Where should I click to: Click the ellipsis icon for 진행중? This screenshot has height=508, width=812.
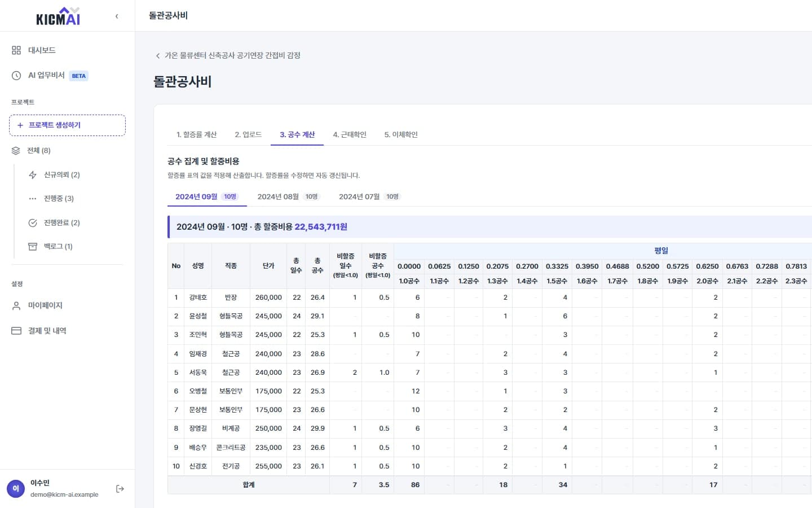(33, 199)
